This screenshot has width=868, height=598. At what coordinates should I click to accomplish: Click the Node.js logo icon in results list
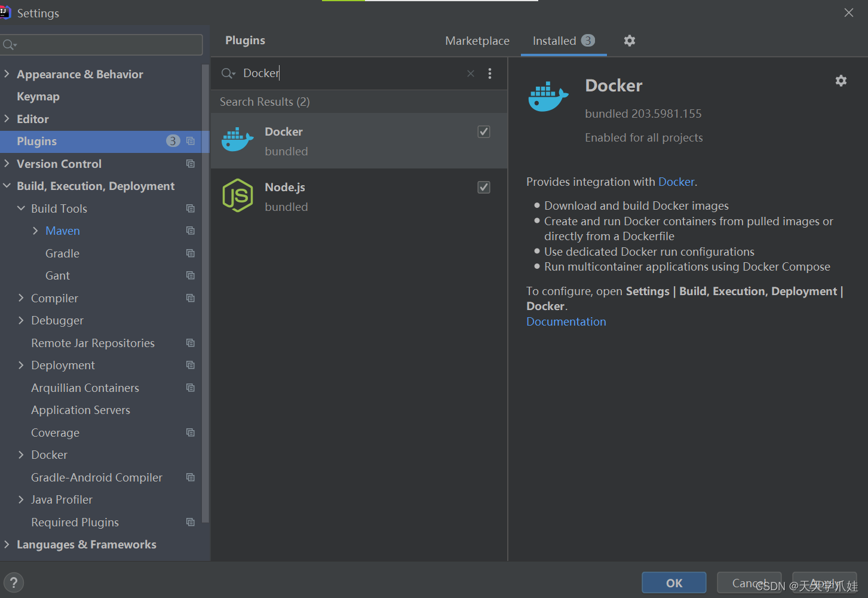tap(238, 195)
